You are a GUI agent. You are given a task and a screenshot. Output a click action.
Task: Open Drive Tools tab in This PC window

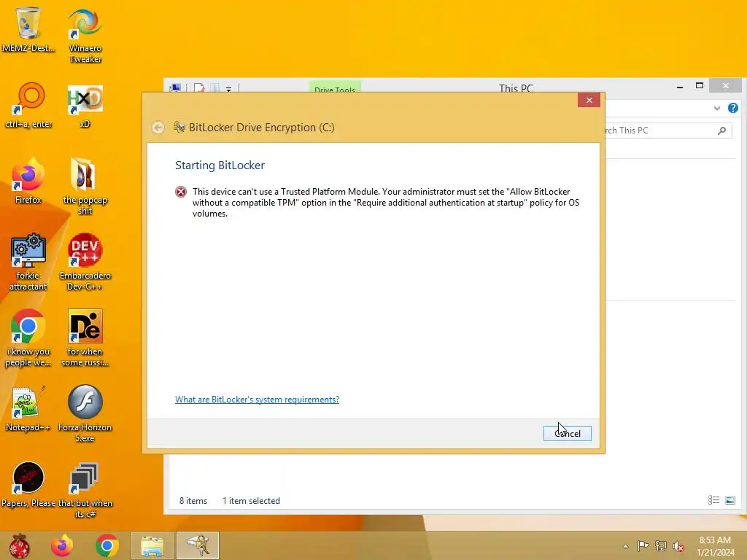coord(334,88)
